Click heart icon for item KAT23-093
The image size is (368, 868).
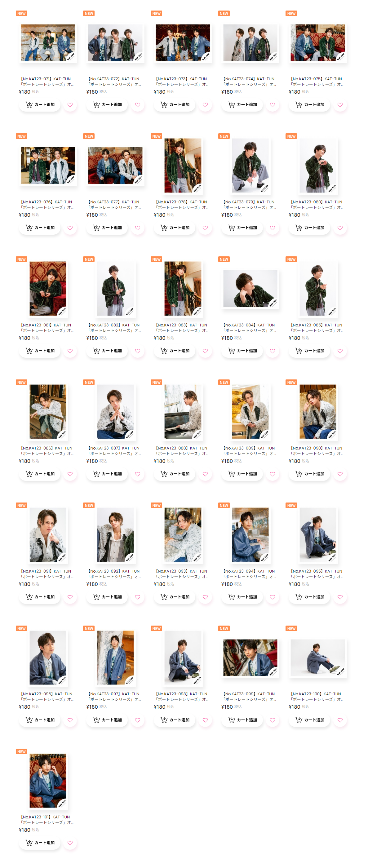(x=205, y=597)
